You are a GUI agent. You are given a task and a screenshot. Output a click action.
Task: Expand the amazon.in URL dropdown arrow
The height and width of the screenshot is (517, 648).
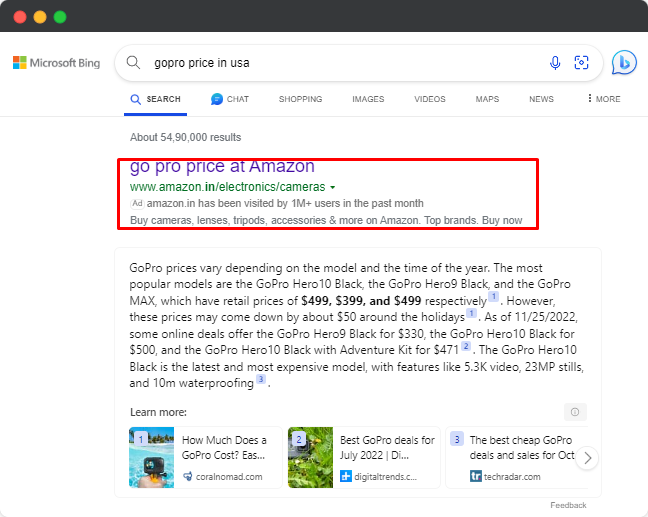[333, 188]
